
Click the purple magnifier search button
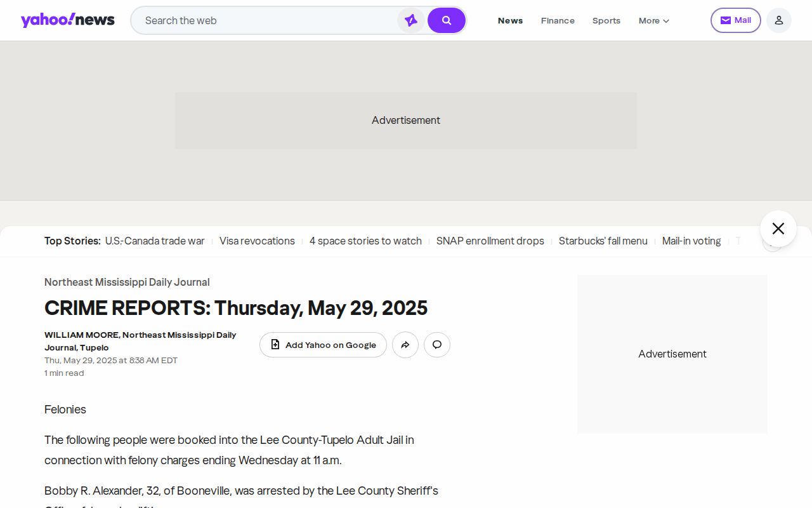coord(447,20)
